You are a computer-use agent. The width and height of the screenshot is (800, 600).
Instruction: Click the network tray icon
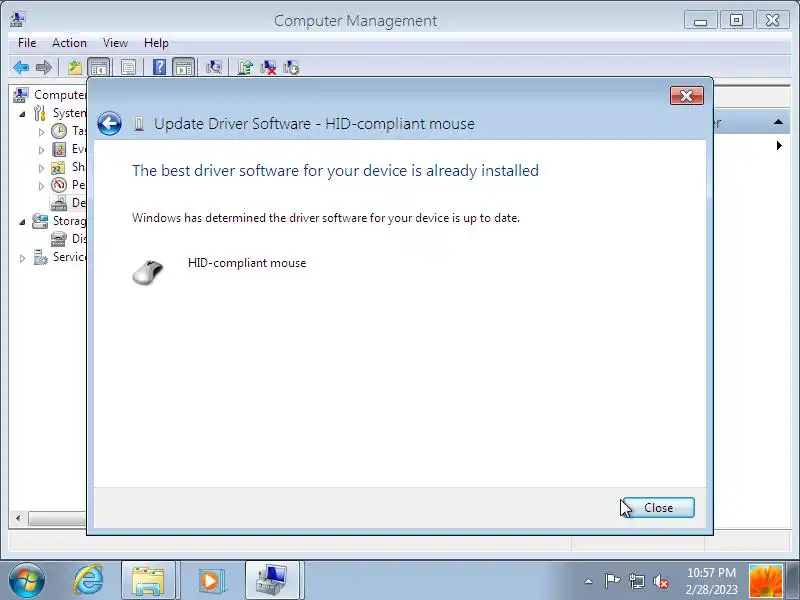coord(636,581)
